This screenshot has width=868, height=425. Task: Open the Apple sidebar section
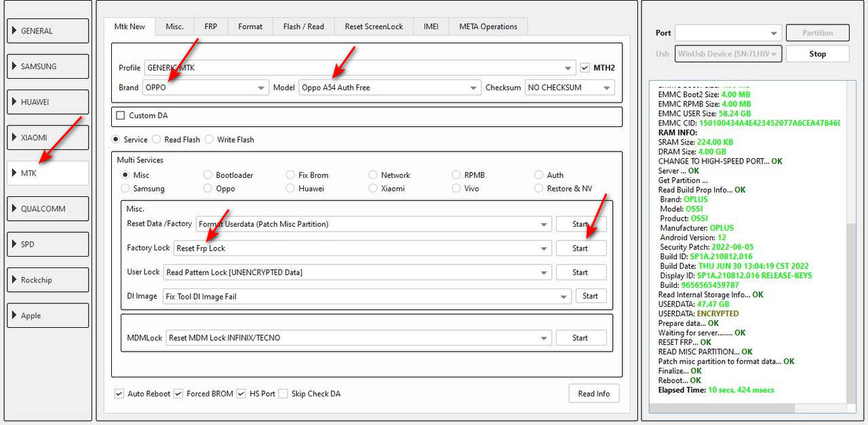tap(47, 315)
